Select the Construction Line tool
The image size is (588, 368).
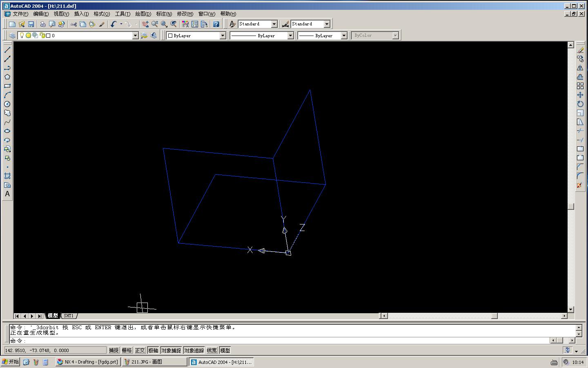(7, 59)
